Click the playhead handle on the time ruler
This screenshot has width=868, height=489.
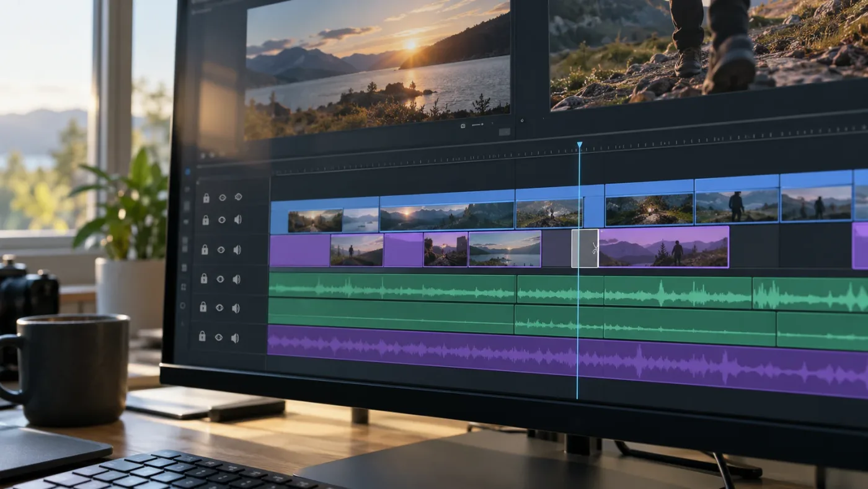point(579,145)
